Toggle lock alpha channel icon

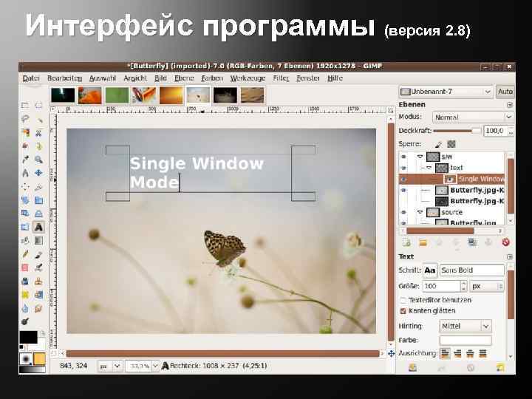[x=451, y=144]
